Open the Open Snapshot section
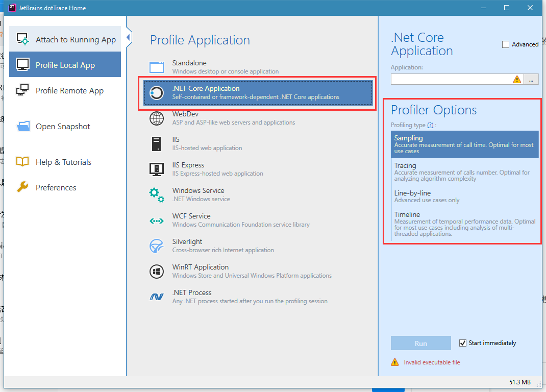Viewport: 546px width, 392px height. click(x=65, y=126)
